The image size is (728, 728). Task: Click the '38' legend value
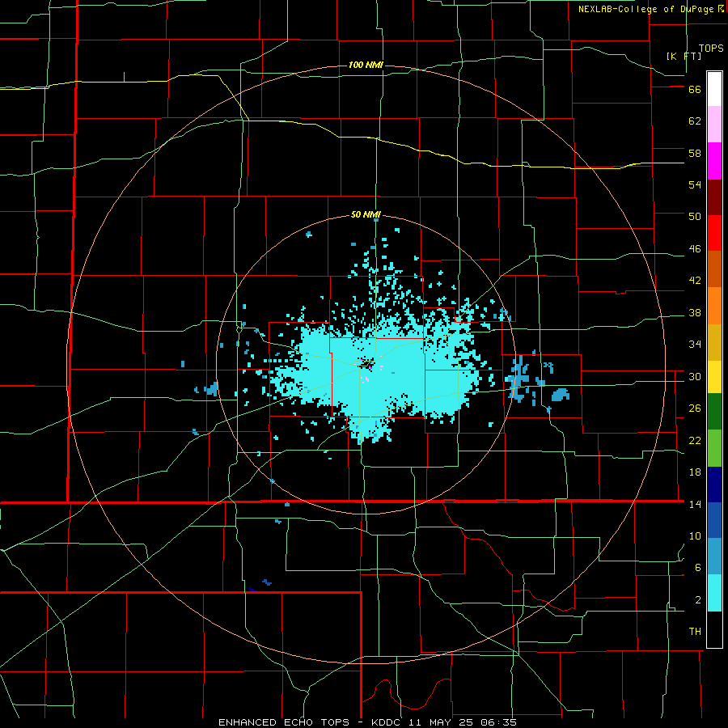click(695, 312)
